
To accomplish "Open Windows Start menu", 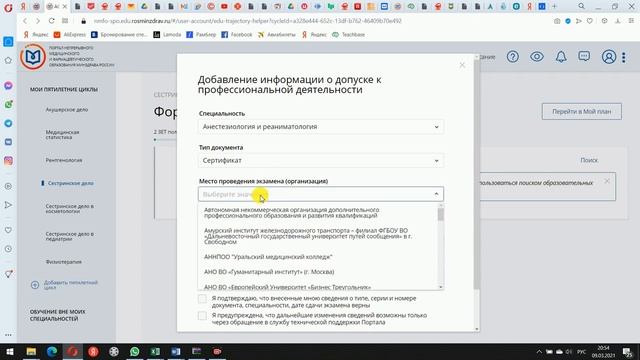I will point(10,351).
